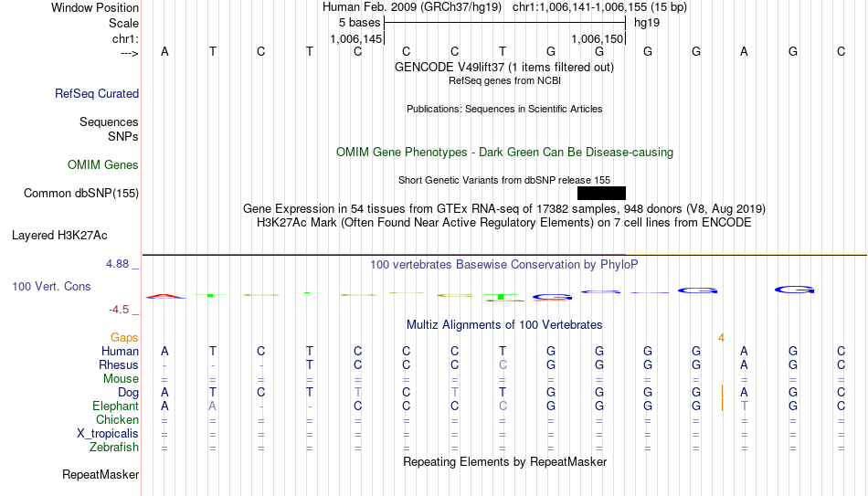Click the '5 bases' scale label

click(359, 23)
